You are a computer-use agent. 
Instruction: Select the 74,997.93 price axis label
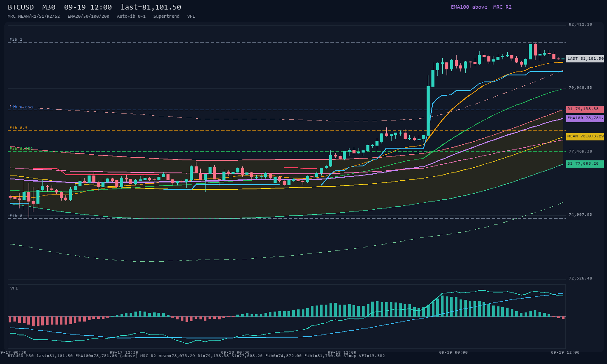tap(580, 214)
